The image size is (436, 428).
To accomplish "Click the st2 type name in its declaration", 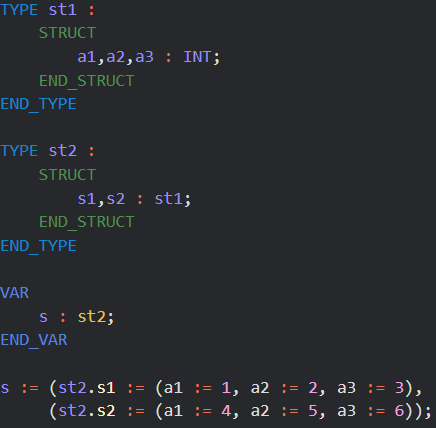I will pyautogui.click(x=63, y=151).
